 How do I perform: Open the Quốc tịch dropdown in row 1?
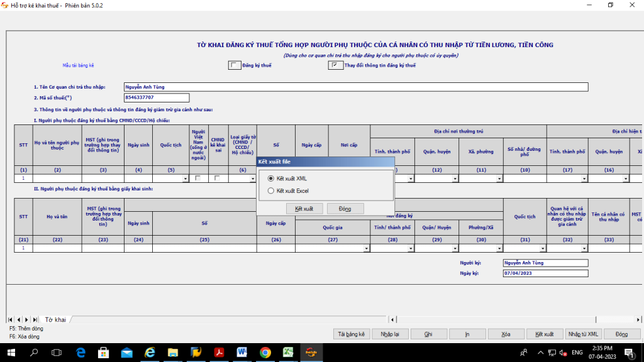[x=185, y=178]
